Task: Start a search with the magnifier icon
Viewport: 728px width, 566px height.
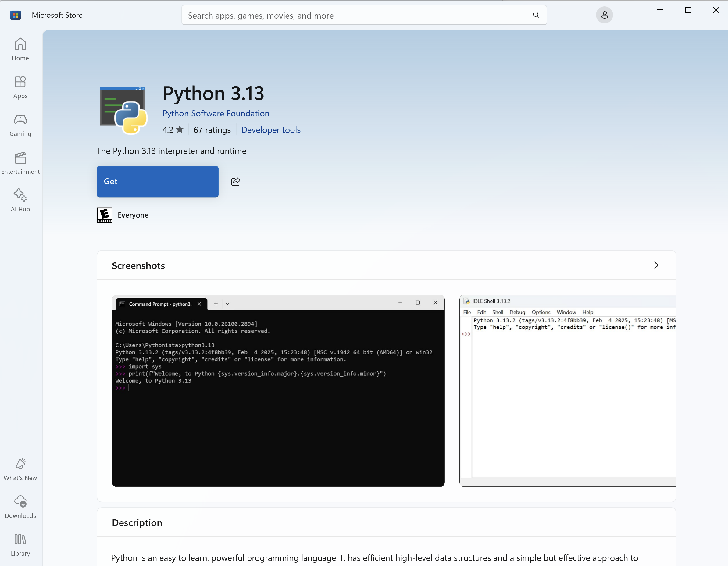Action: coord(536,15)
